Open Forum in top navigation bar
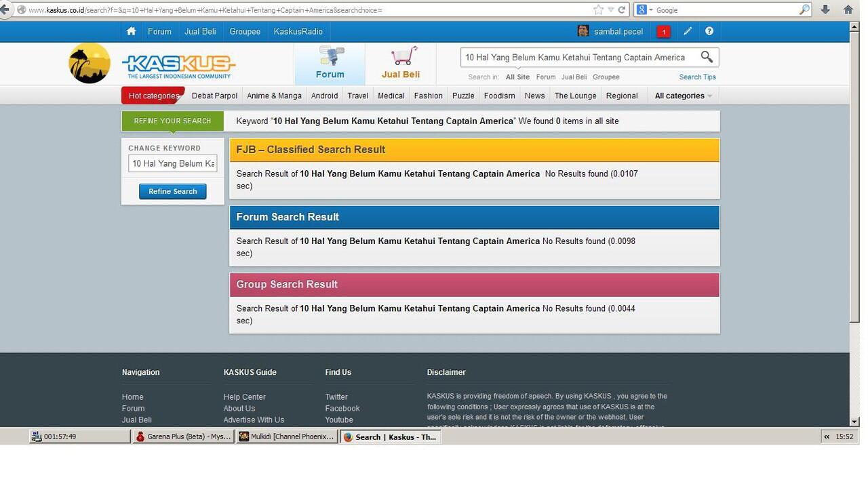Image resolution: width=868 pixels, height=488 pixels. pyautogui.click(x=159, y=31)
